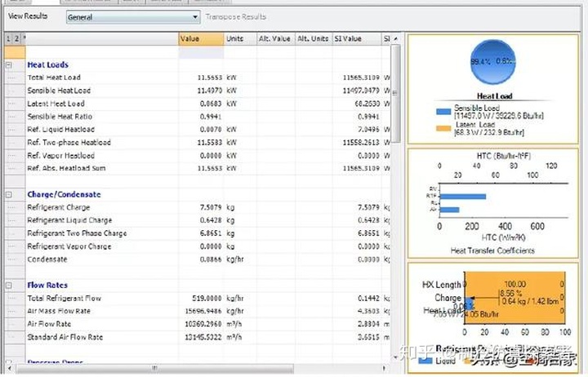
Task: Select the Air Flow Rate row label
Action: point(49,324)
